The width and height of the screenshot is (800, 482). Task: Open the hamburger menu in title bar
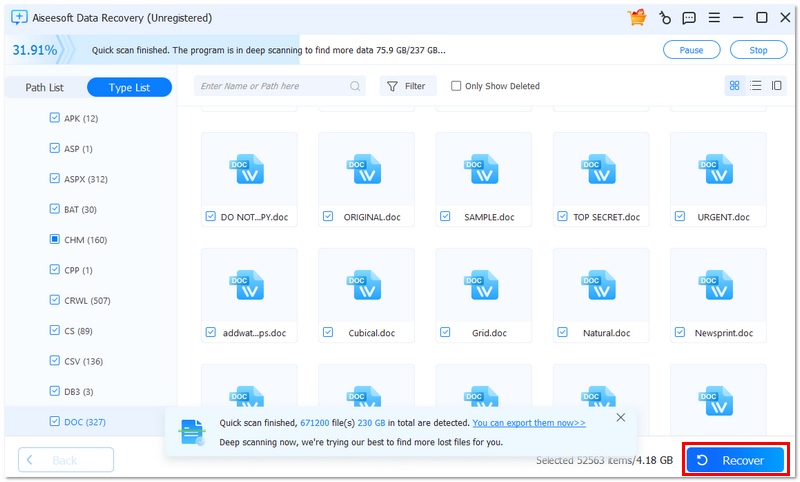(713, 17)
